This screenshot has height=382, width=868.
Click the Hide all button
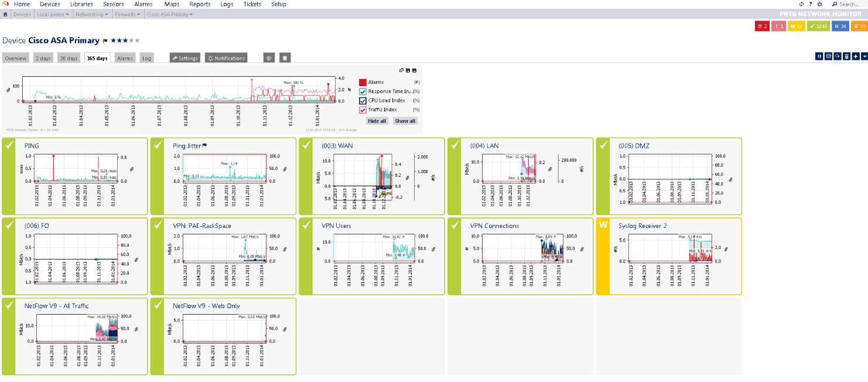[377, 121]
